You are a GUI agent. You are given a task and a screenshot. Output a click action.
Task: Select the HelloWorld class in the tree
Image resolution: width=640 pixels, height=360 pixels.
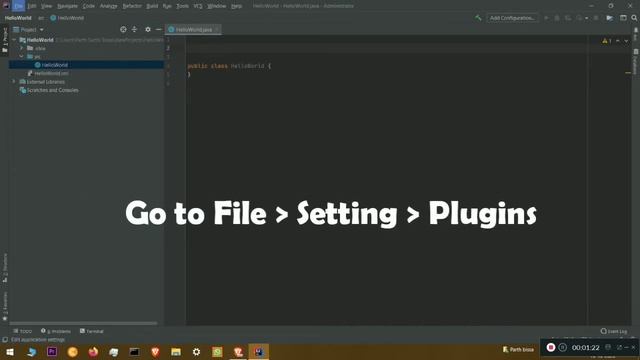pos(86,65)
